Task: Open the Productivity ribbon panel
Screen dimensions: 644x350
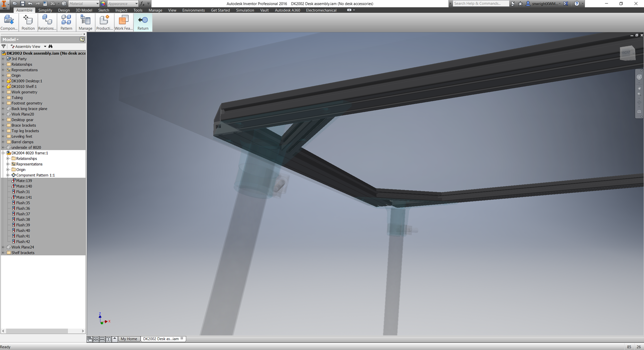Action: pos(104,22)
